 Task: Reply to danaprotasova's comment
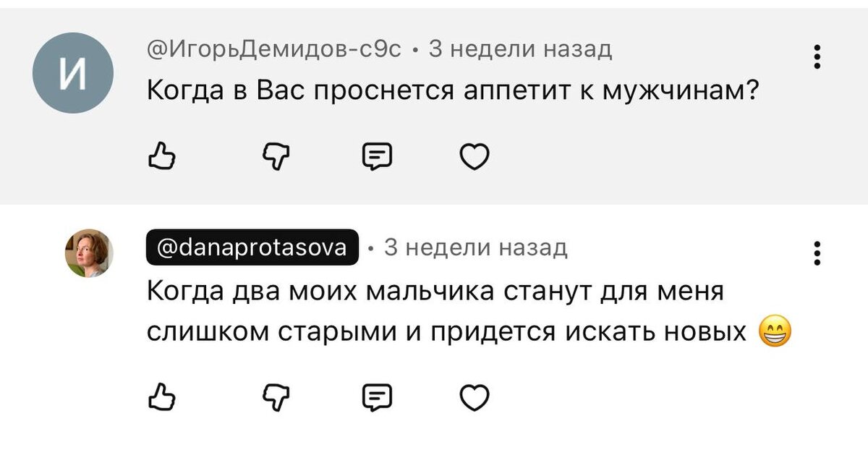(x=376, y=396)
